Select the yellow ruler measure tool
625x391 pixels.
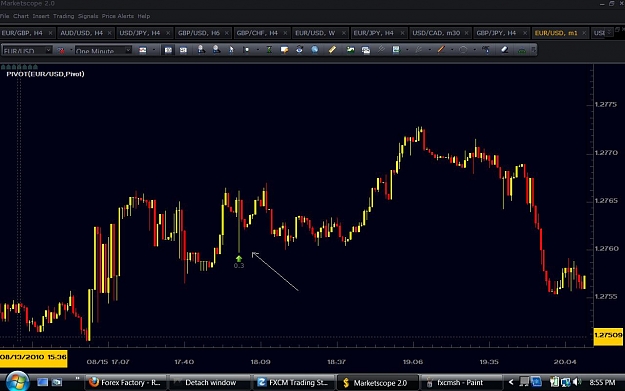point(332,50)
